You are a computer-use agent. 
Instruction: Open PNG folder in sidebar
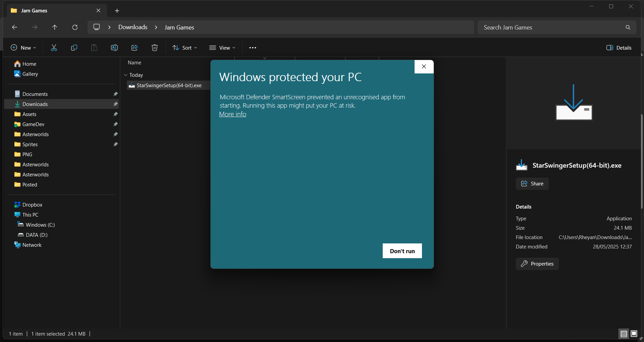click(27, 154)
